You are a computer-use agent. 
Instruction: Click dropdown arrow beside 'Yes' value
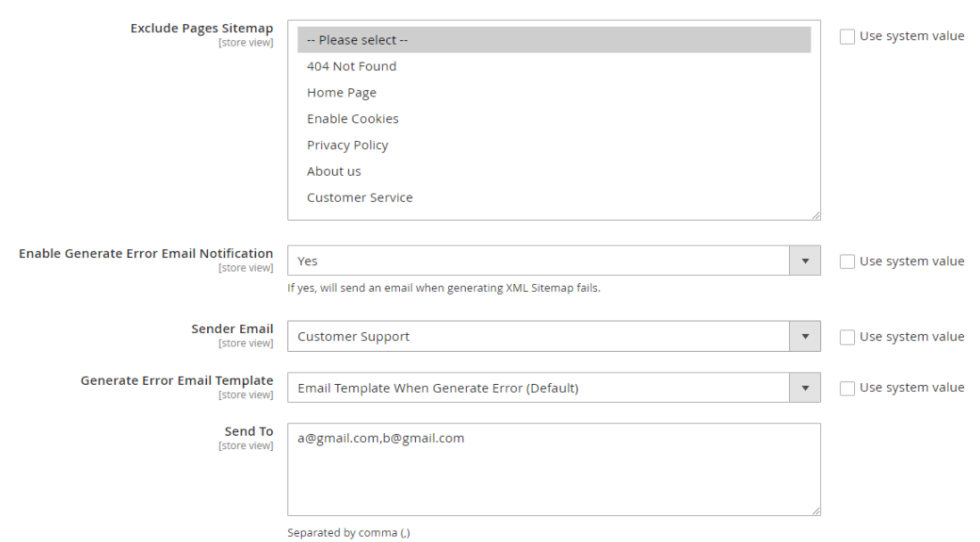coord(805,261)
